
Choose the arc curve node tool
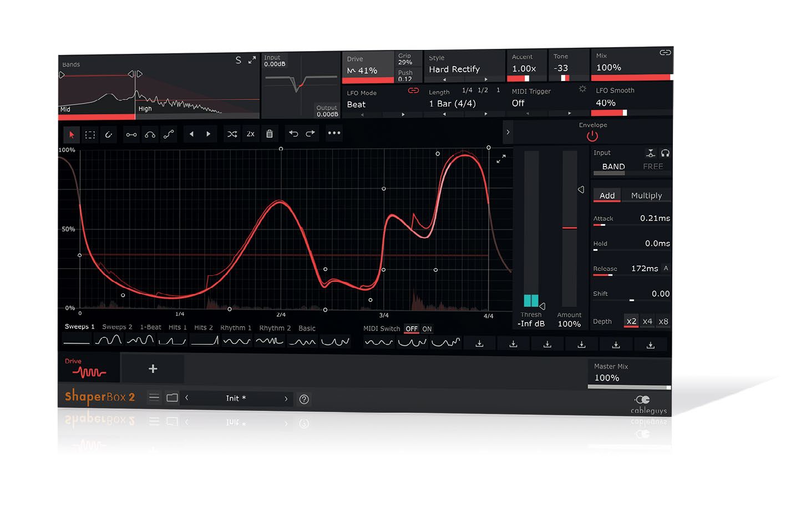[x=150, y=134]
